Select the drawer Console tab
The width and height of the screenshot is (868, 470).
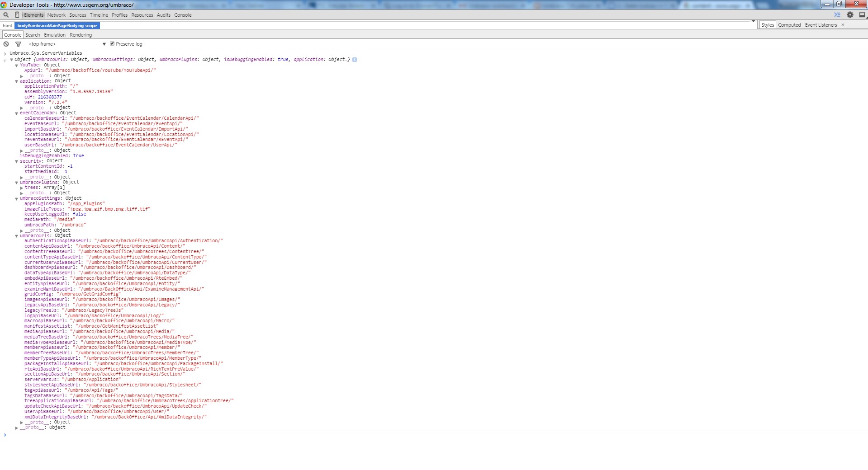point(13,35)
